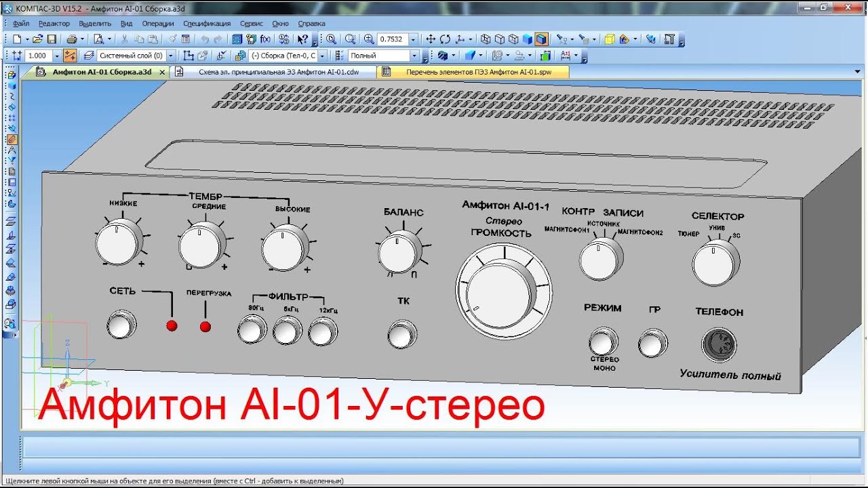Rebuild the model icon
This screenshot has height=488, width=868.
[650, 39]
